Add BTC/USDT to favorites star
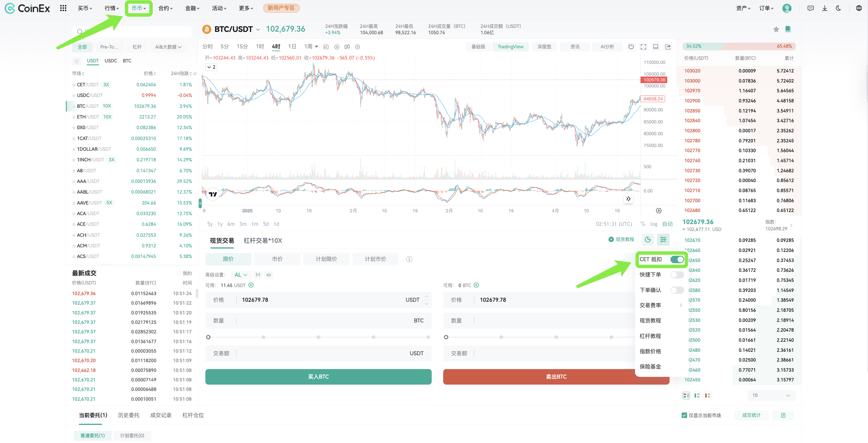 776,29
